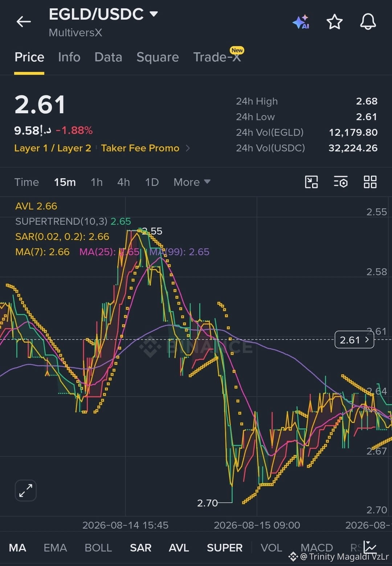Tap the 24h Vol(EGLD) value 12,179.80

point(353,132)
